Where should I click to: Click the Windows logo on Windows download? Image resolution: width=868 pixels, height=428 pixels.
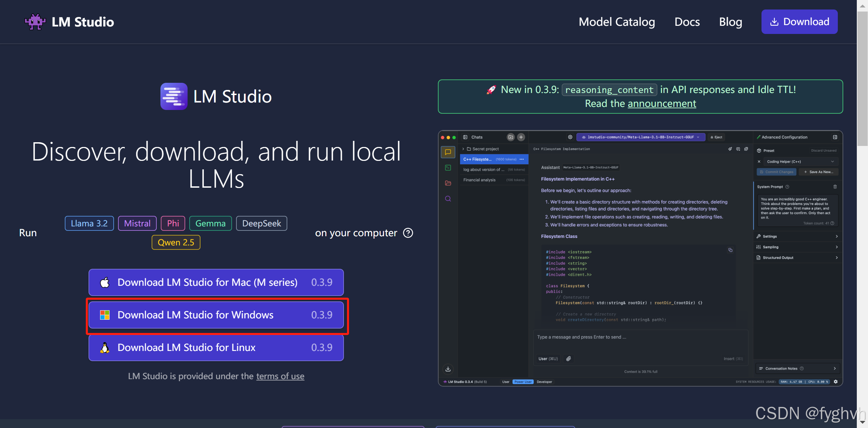(x=105, y=315)
